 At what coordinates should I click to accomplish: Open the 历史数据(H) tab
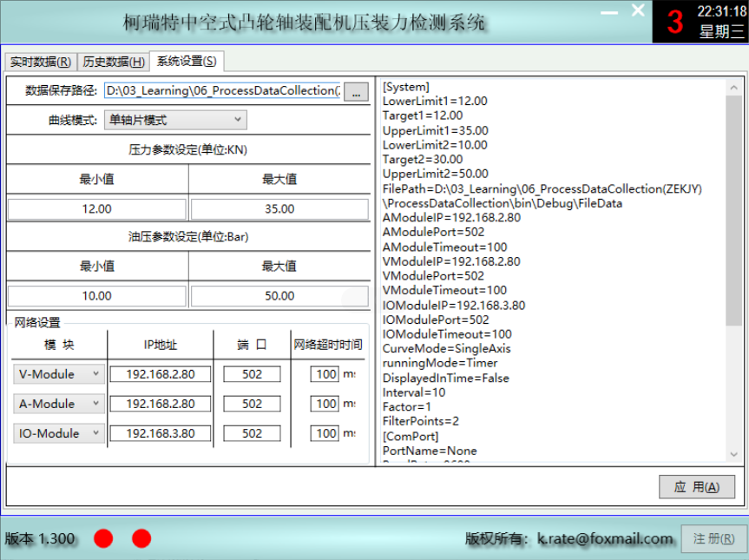(x=113, y=62)
